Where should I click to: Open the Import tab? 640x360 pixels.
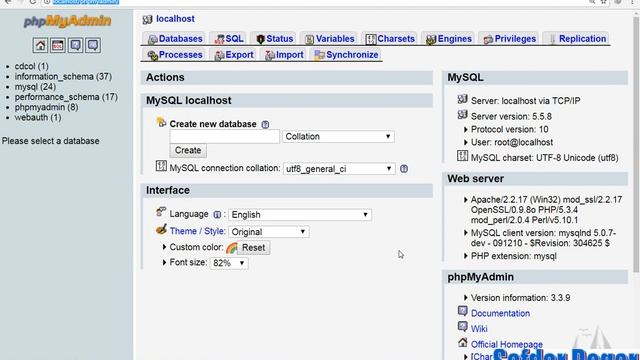(x=284, y=55)
